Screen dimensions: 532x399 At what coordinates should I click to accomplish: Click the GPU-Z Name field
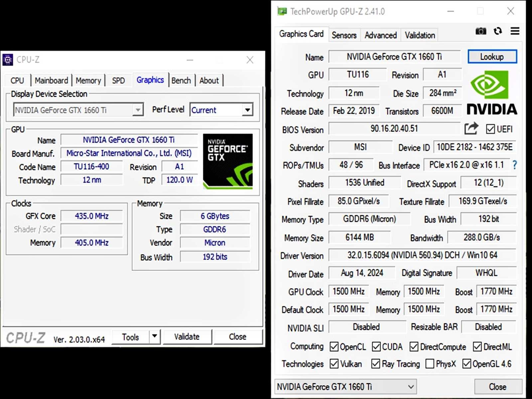pos(394,57)
